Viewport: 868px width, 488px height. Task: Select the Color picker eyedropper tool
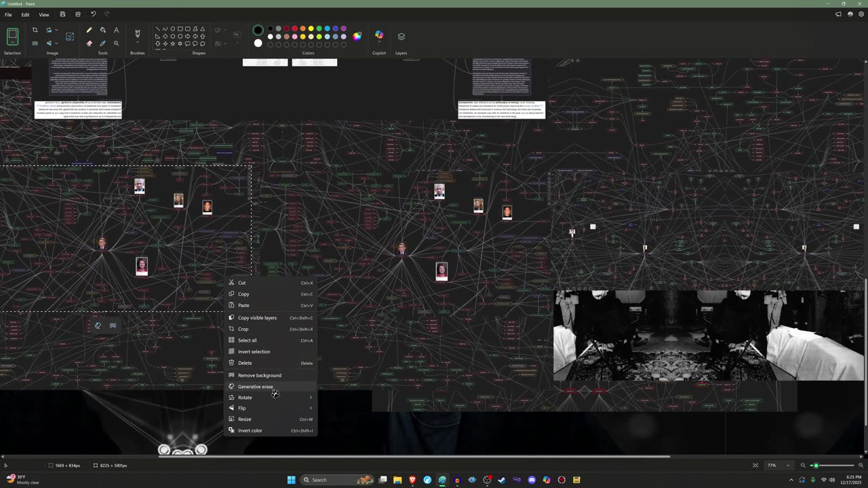tap(102, 43)
